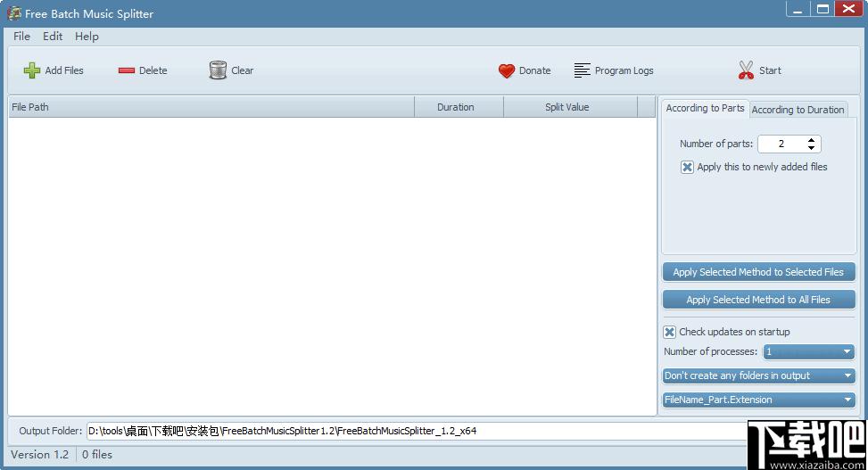
Task: Click the red heart Donate icon
Action: [507, 70]
